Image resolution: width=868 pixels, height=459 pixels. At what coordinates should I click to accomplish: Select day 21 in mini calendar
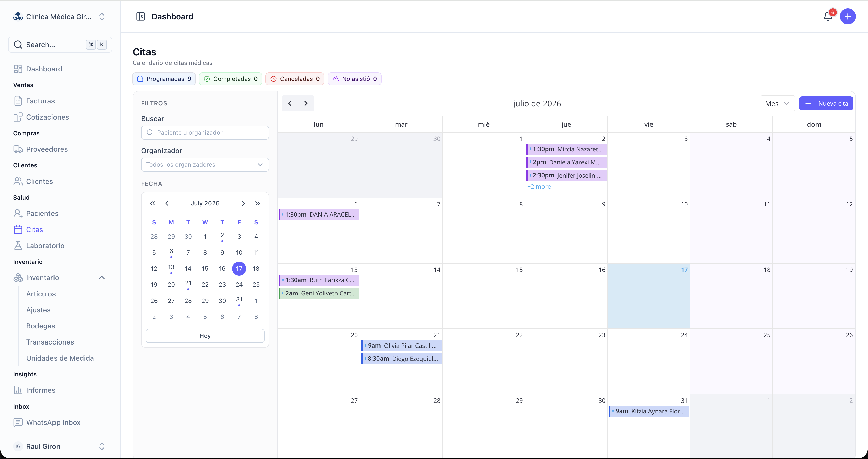coord(188,284)
